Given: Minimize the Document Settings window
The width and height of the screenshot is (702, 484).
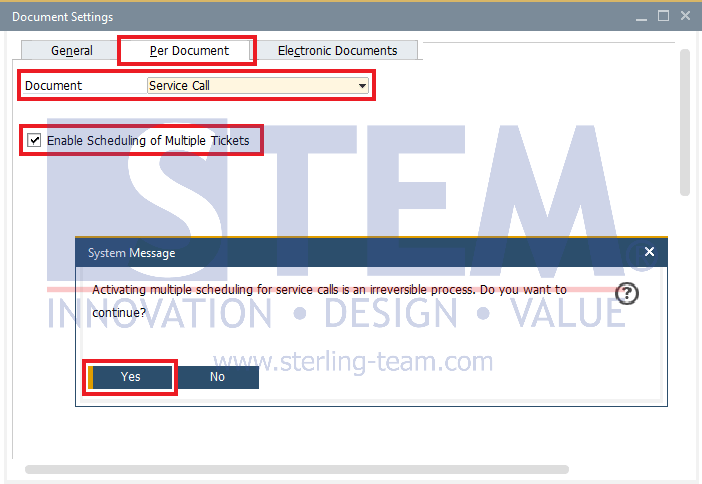Looking at the screenshot, I should 638,17.
